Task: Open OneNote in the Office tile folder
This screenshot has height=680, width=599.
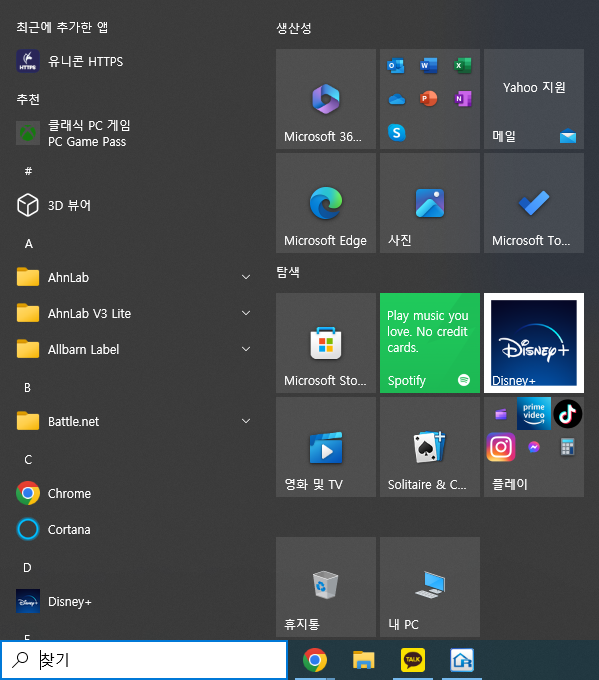Action: coord(462,99)
